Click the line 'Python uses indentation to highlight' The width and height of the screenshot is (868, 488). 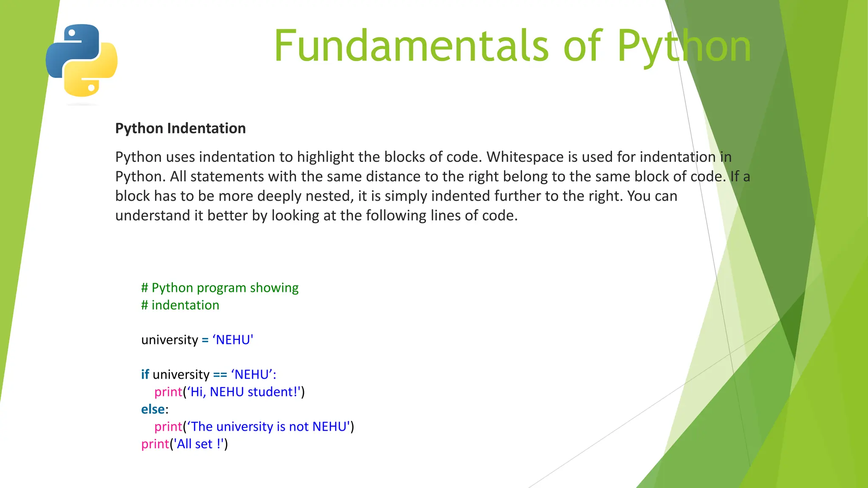[423, 157]
